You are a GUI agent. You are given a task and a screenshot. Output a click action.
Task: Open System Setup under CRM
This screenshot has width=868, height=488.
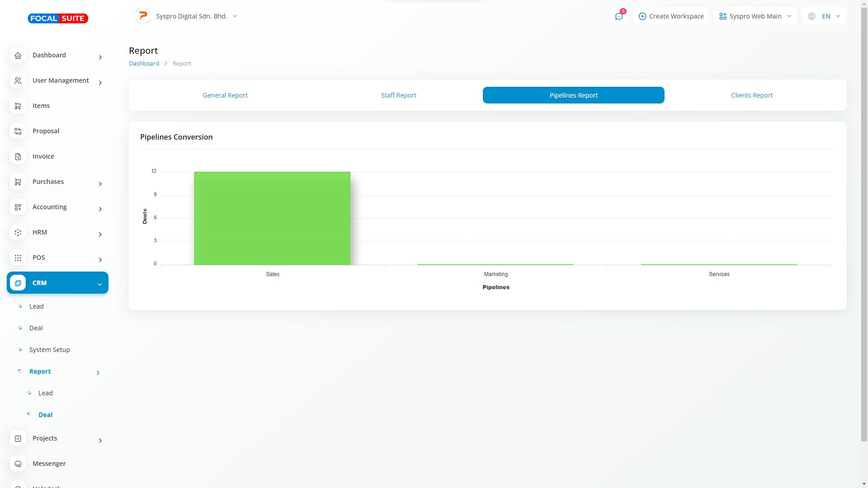49,350
